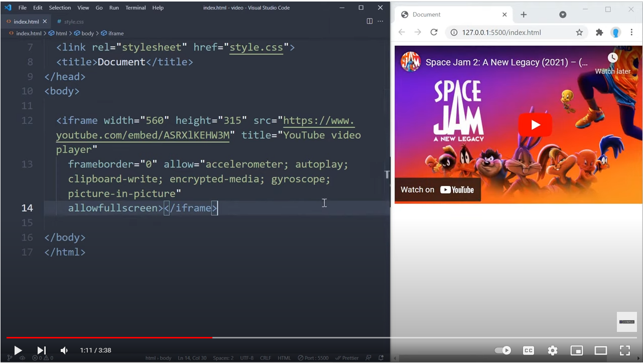
Task: Open the Help menu
Action: (158, 8)
